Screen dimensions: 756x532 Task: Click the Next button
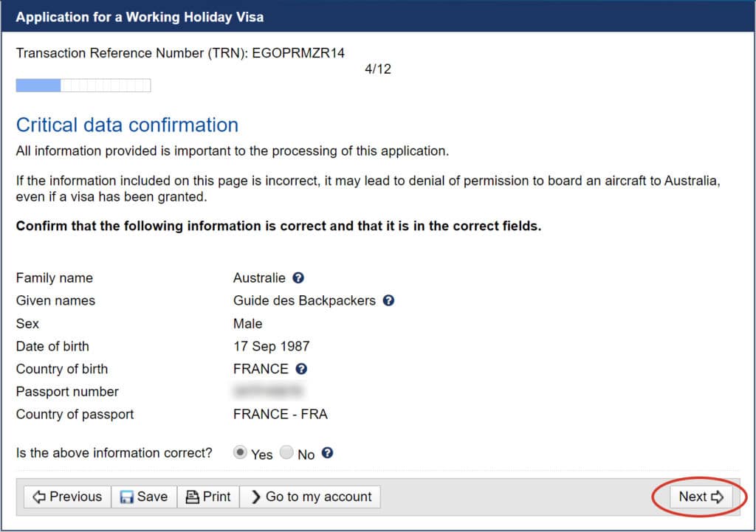pyautogui.click(x=701, y=497)
